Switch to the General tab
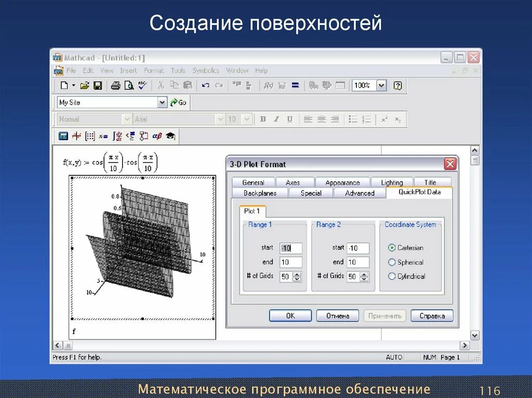 point(253,182)
